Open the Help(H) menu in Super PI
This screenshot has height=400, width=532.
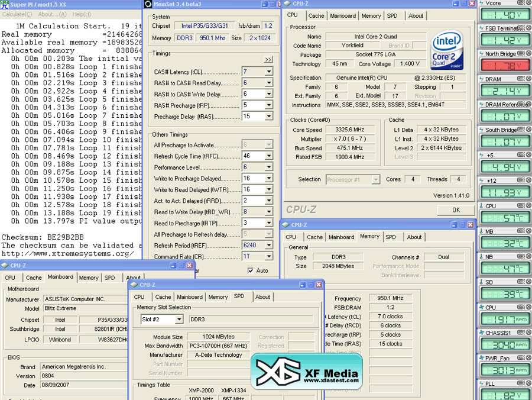[82, 14]
